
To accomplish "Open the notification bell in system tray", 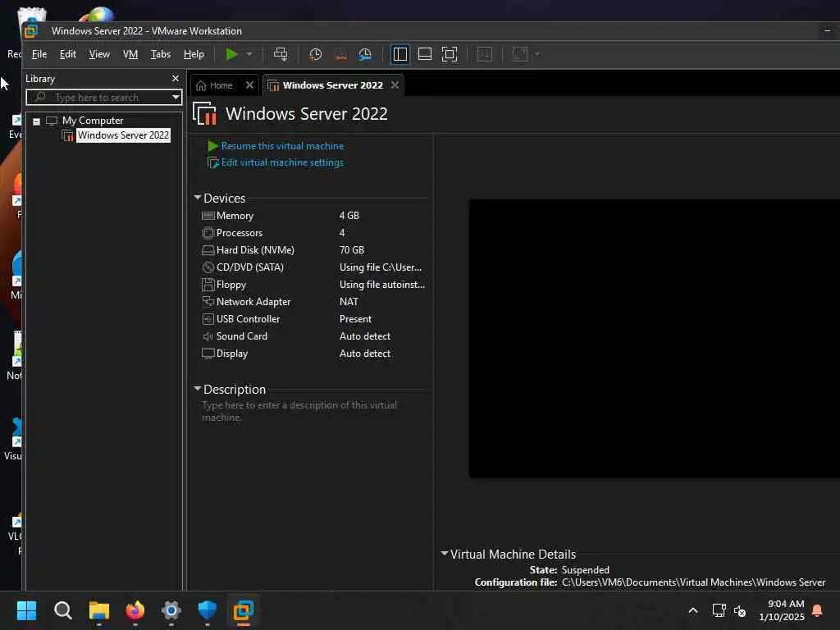I will pos(818,610).
